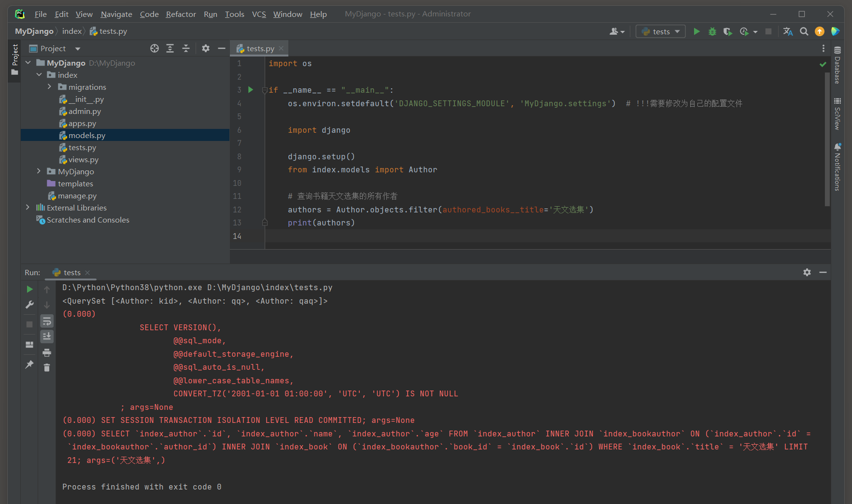This screenshot has height=504, width=852.
Task: Toggle scroll to end in console
Action: pos(47,336)
